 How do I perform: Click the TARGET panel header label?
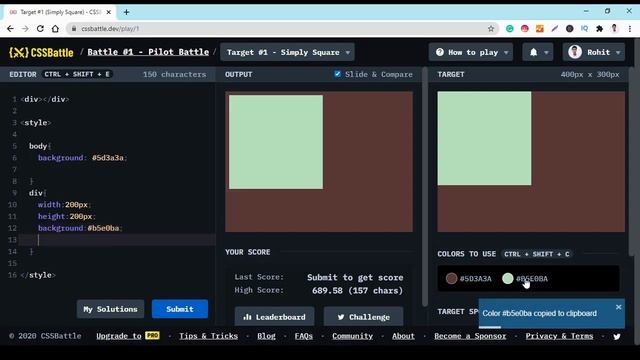pos(451,74)
